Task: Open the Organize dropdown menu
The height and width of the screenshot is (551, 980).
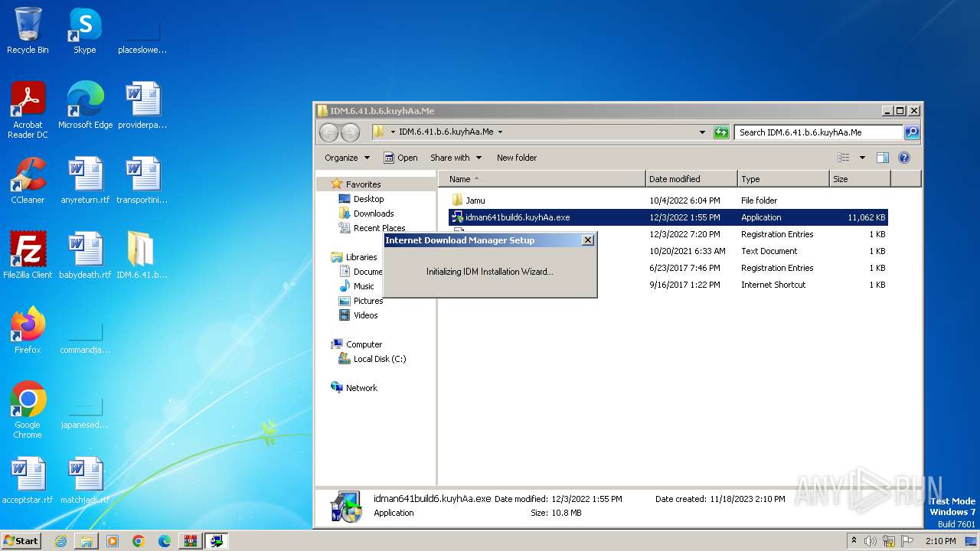Action: click(347, 158)
